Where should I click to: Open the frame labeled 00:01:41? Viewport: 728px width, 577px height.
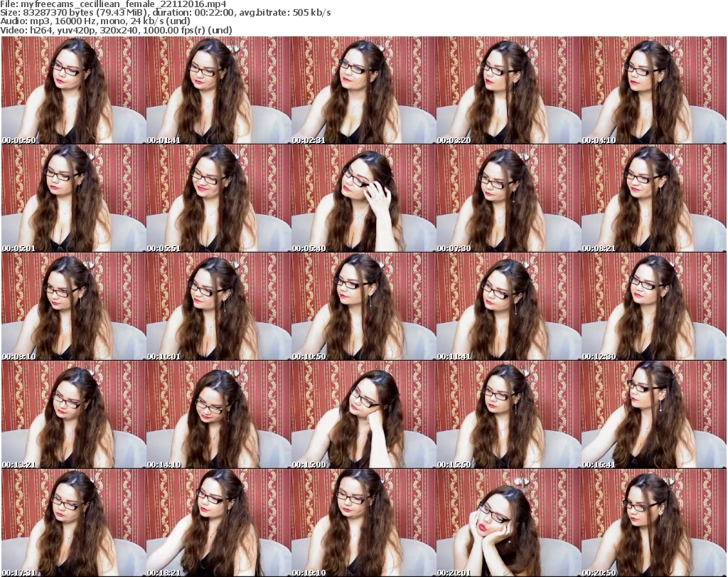click(218, 90)
